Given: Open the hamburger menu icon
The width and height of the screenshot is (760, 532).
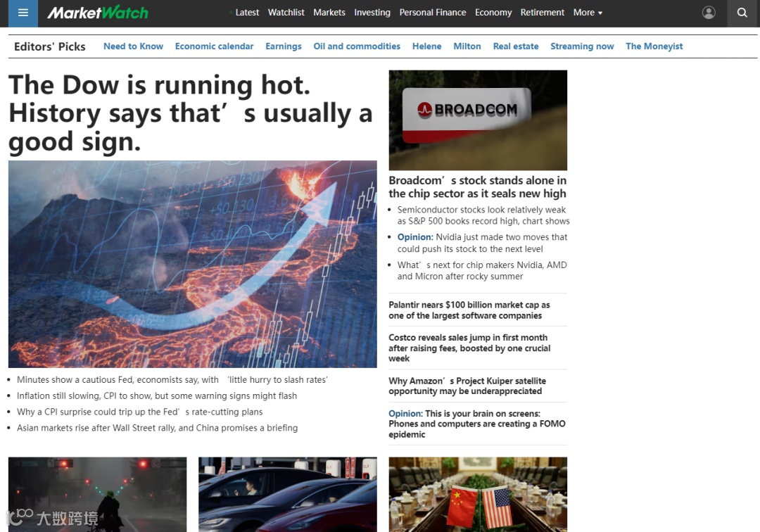Looking at the screenshot, I should pyautogui.click(x=23, y=13).
